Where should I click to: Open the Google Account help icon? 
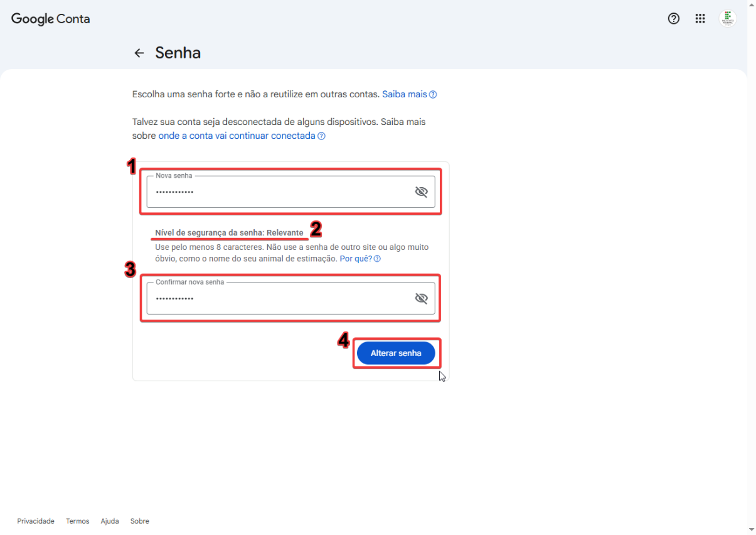[x=674, y=19]
